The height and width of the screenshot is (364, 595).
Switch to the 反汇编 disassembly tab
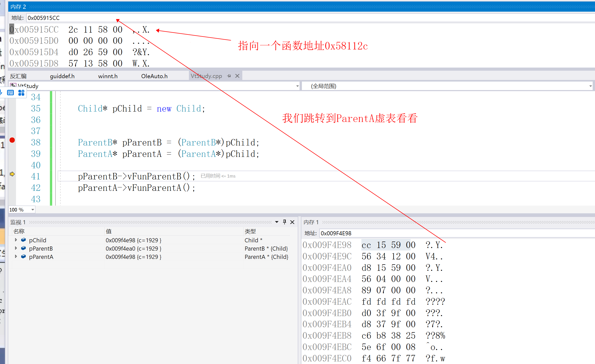18,76
